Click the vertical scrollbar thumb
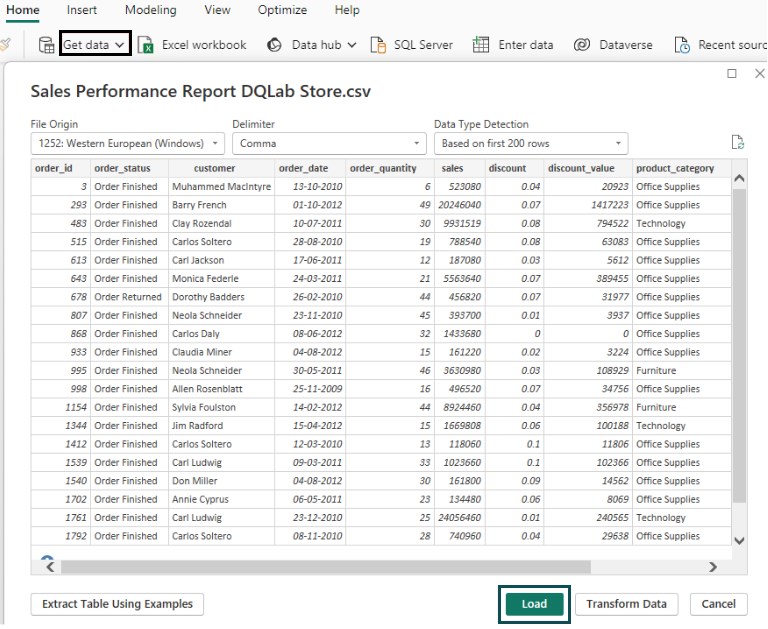This screenshot has width=768, height=629. tap(739, 345)
